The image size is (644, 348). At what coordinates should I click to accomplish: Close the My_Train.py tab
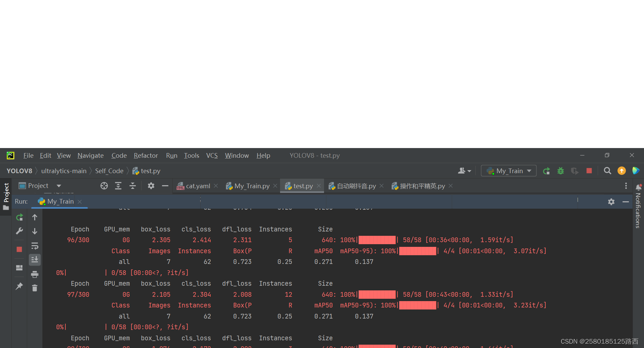tap(275, 186)
